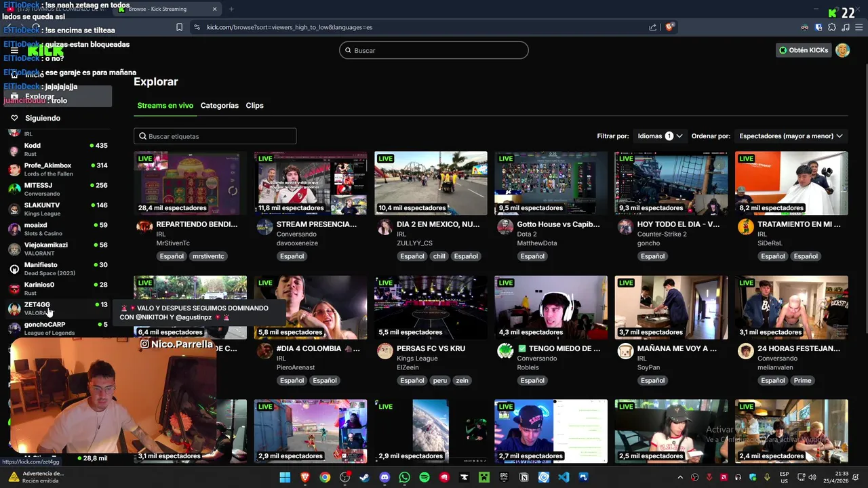Click the TRATAMIENTO EN MI... stream title
868x488 pixels.
(x=799, y=224)
